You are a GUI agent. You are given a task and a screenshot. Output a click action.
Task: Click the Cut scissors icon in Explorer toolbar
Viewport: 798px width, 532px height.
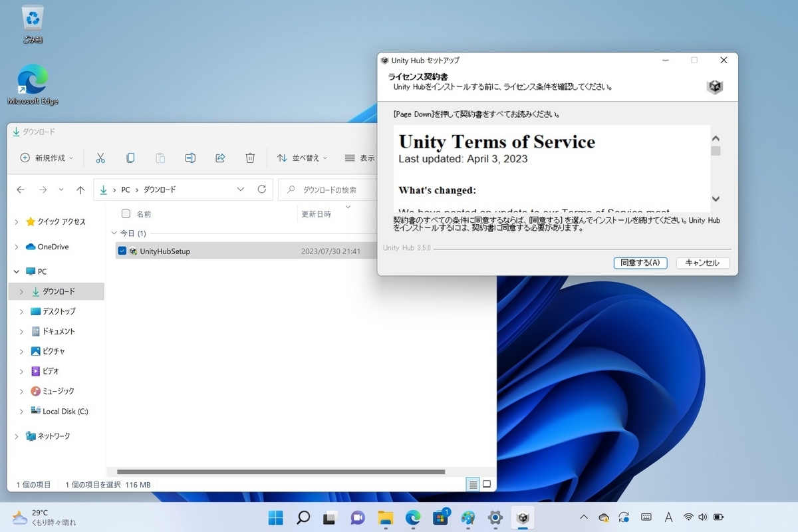point(100,158)
